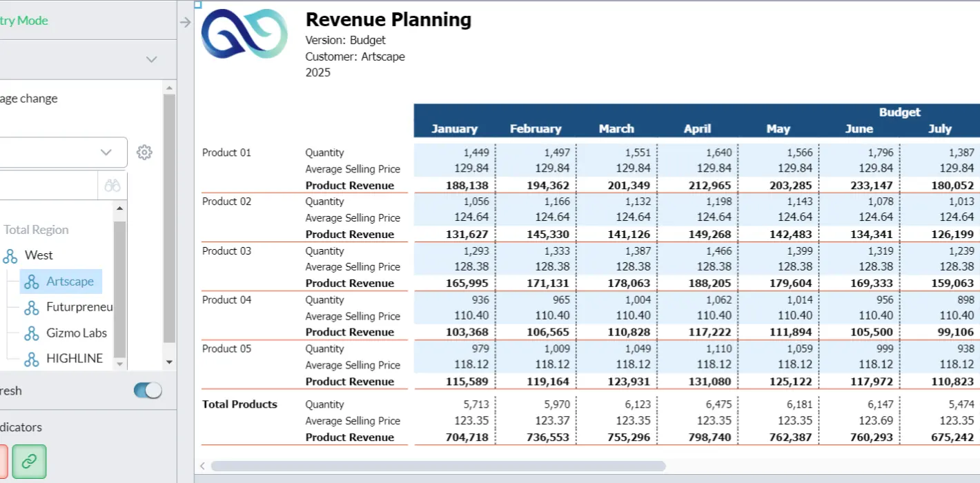Click the Revenue Planning title

389,19
